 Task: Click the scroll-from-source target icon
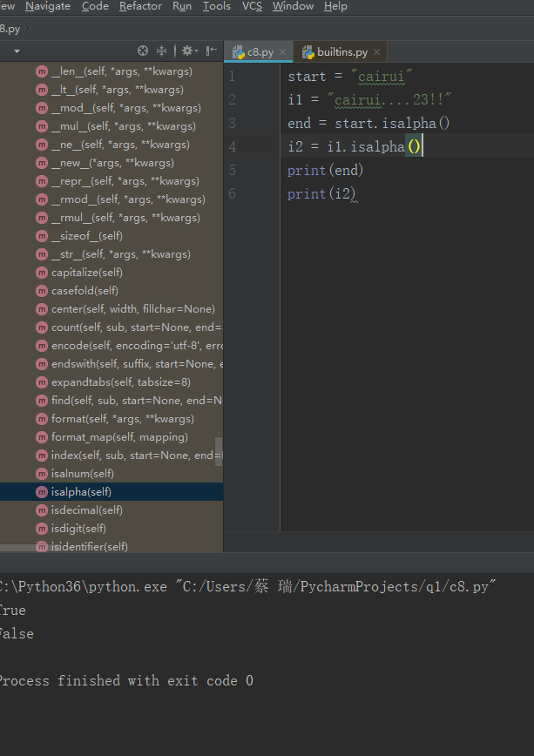142,51
